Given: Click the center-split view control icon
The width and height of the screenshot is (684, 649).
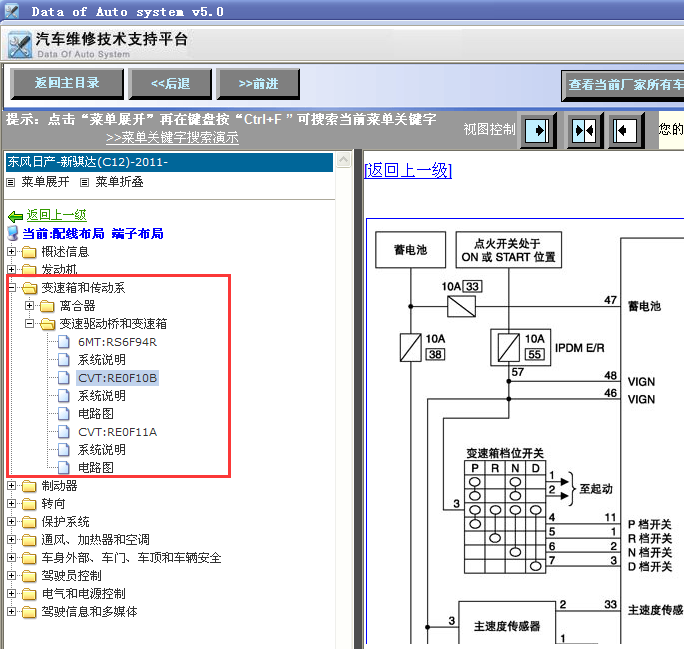Looking at the screenshot, I should pos(585,130).
